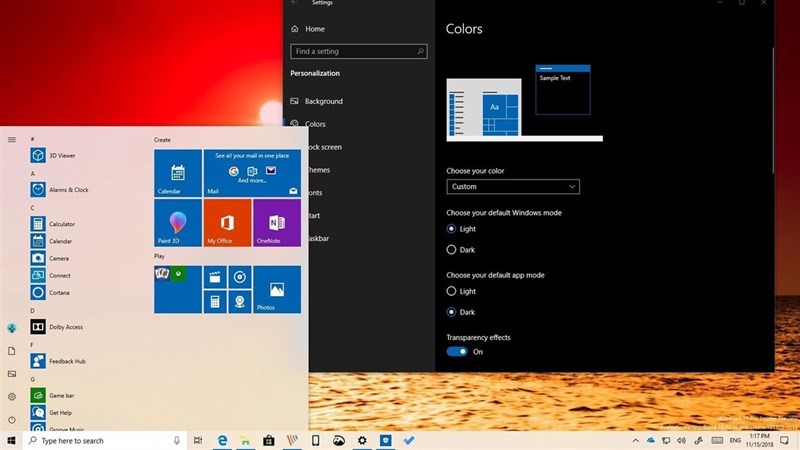Image resolution: width=800 pixels, height=450 pixels.
Task: Open Microsoft Edge from the taskbar
Action: coord(224,440)
